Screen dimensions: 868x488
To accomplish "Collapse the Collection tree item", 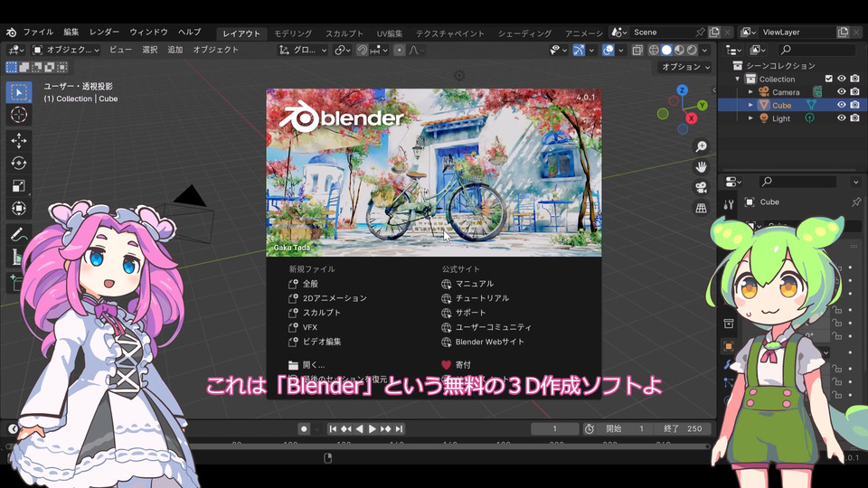I will click(x=738, y=79).
